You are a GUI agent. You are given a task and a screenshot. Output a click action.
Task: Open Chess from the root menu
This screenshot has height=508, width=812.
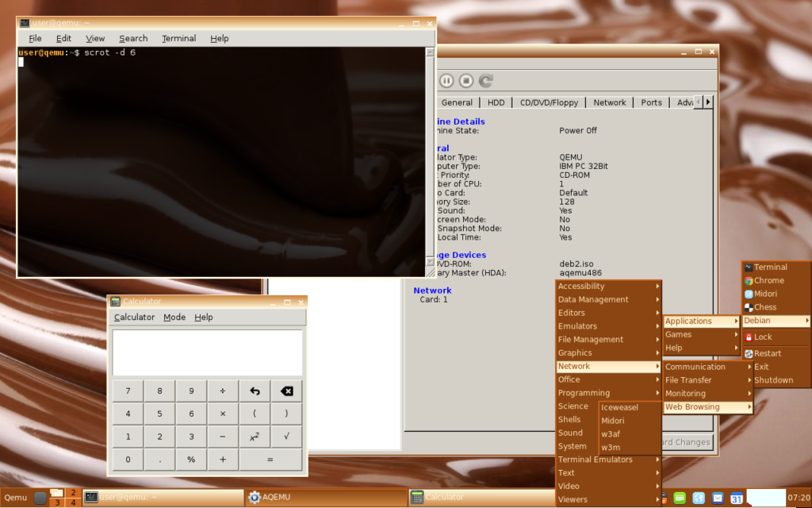[764, 307]
